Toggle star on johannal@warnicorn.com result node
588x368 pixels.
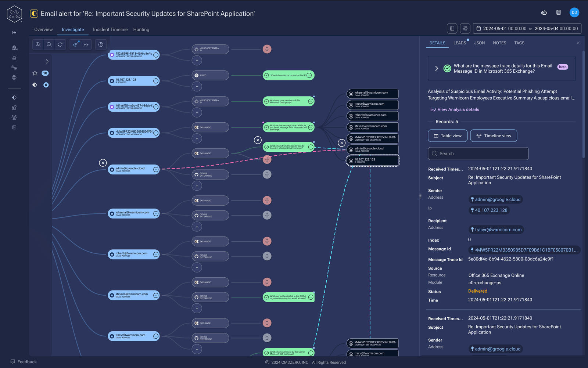tap(351, 94)
